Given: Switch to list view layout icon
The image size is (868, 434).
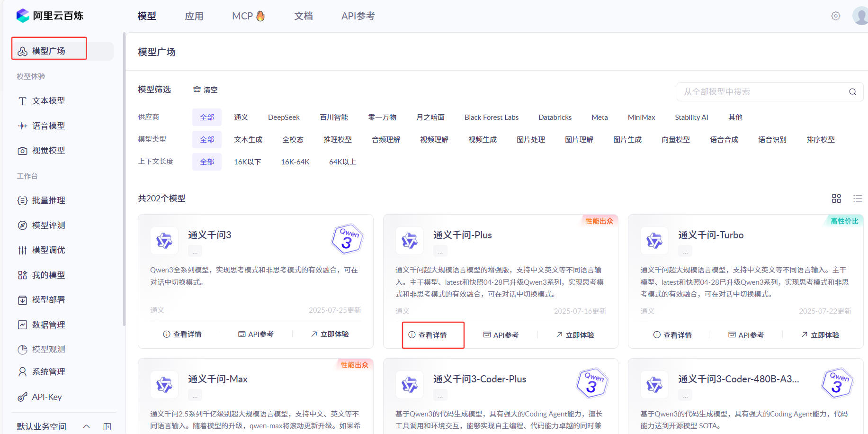Looking at the screenshot, I should pyautogui.click(x=858, y=199).
